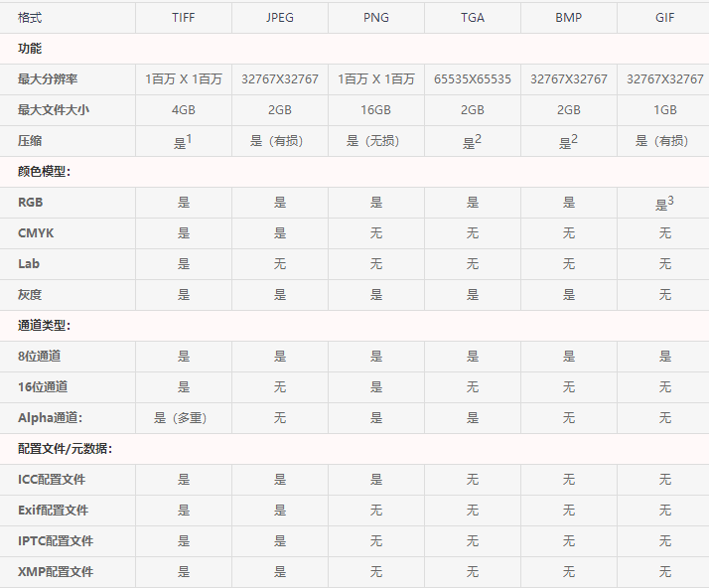Image resolution: width=709 pixels, height=588 pixels.
Task: Click the 无 cell for TGA ICC配置文件
Action: pyautogui.click(x=473, y=479)
